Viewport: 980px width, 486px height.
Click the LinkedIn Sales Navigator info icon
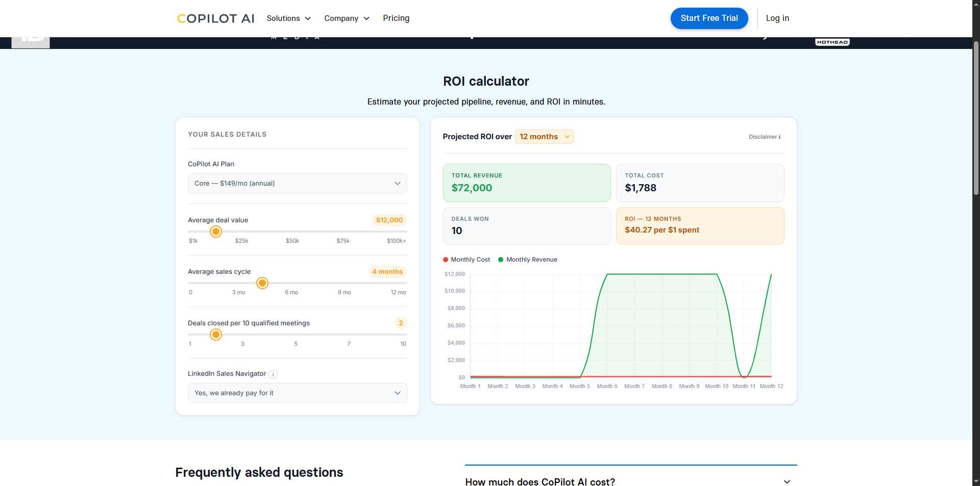coord(273,374)
